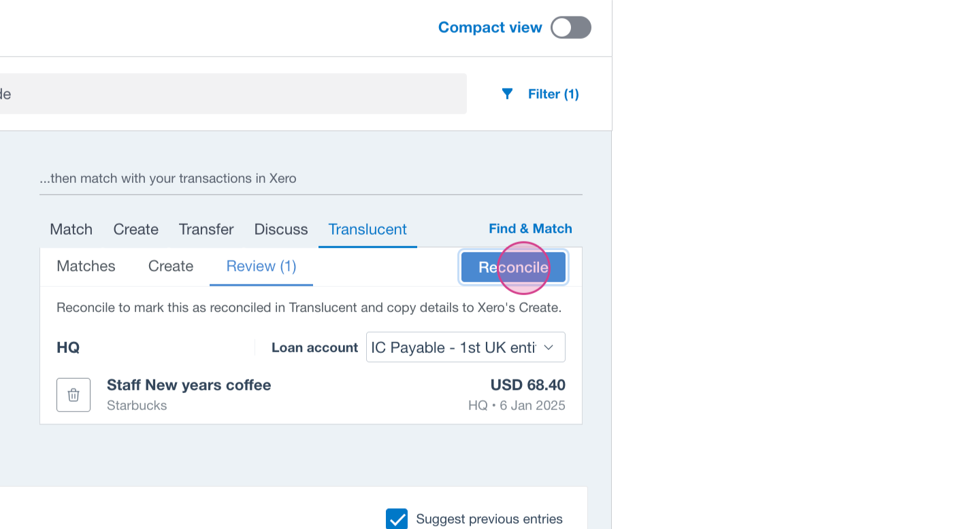980x529 pixels.
Task: Click the grey search input field
Action: [231, 94]
